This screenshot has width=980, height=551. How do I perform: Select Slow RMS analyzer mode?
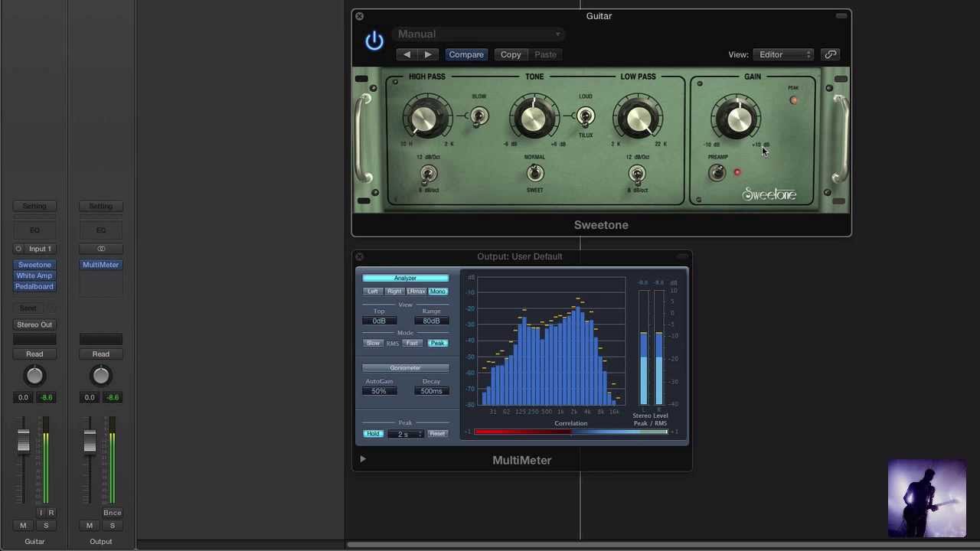click(373, 344)
